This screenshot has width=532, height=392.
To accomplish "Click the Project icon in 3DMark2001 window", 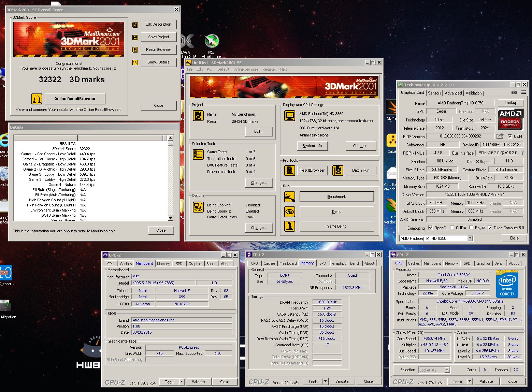I will click(x=198, y=116).
